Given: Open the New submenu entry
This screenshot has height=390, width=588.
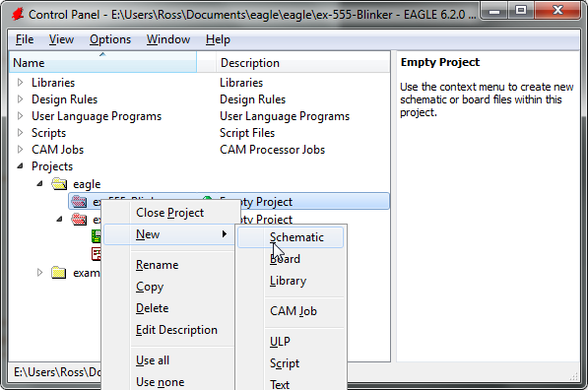Looking at the screenshot, I should click(169, 234).
